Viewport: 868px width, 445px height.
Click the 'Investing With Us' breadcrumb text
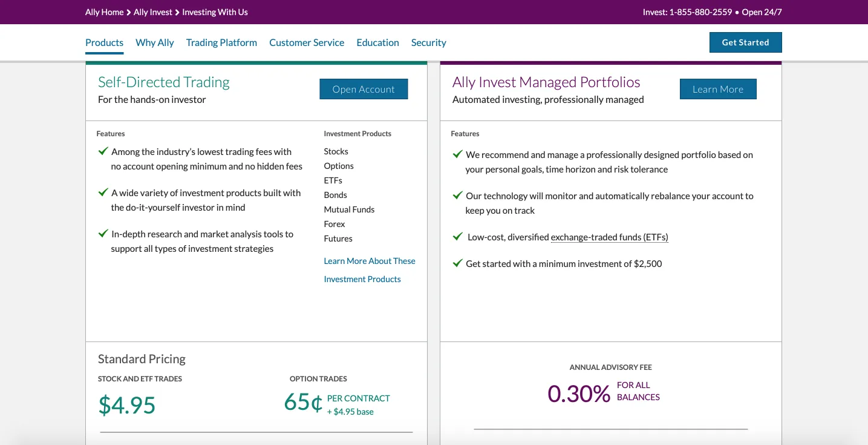215,12
